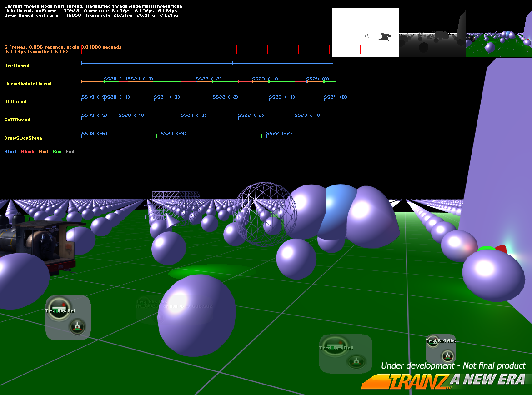532x395 pixels.
Task: Click the QueueUpdateThread row label
Action: [x=28, y=84]
